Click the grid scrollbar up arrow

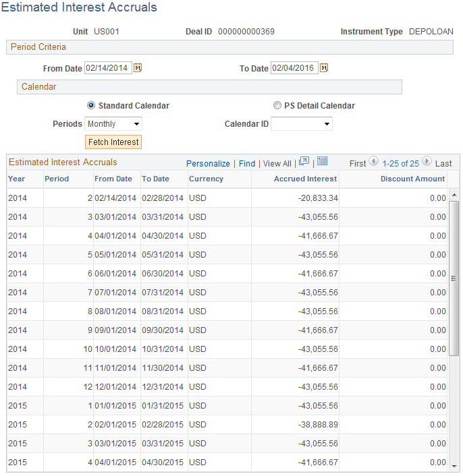coord(454,195)
